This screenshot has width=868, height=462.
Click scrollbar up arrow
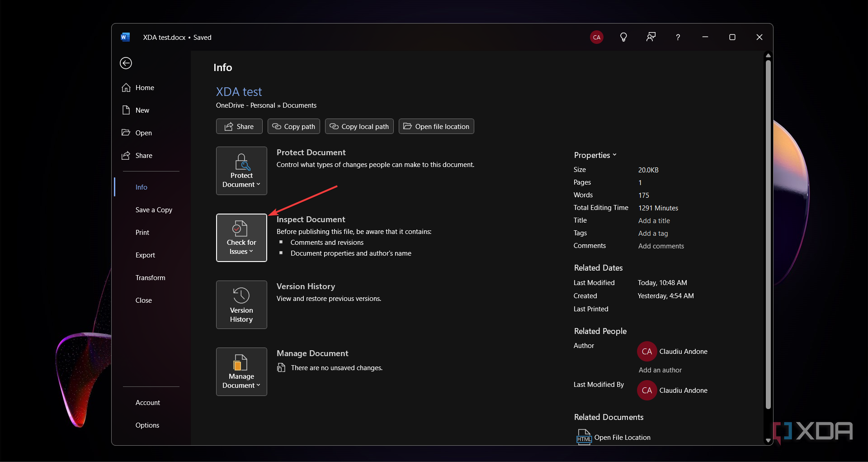[x=768, y=56]
